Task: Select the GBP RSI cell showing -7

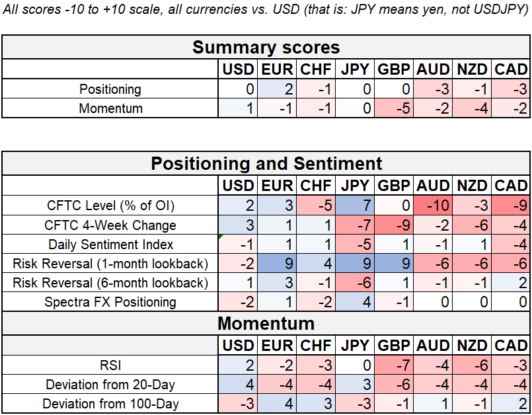Action: 394,365
